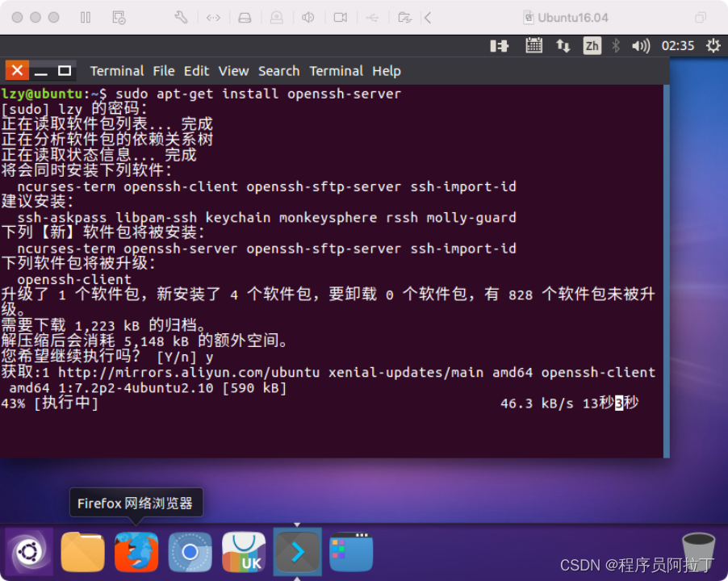Click the volume indicator to adjust sound level

pyautogui.click(x=640, y=46)
